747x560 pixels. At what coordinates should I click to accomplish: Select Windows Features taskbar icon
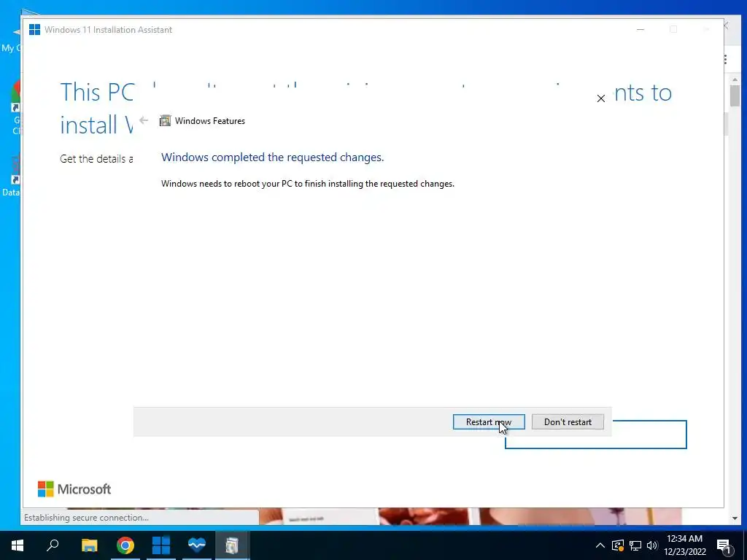[232, 545]
